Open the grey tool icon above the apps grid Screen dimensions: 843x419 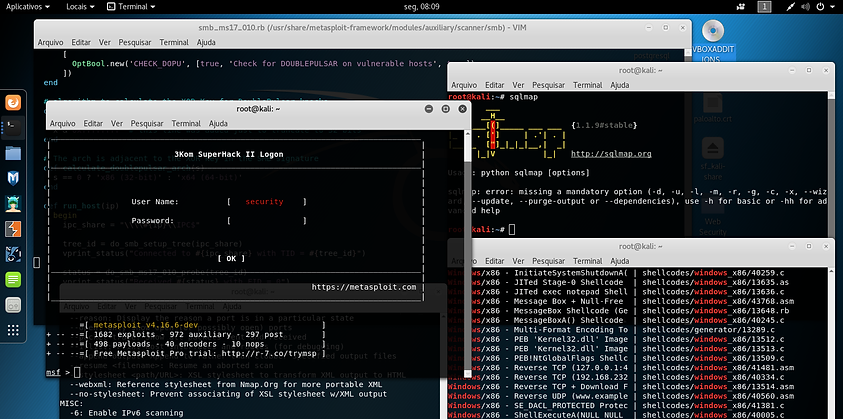(13, 305)
